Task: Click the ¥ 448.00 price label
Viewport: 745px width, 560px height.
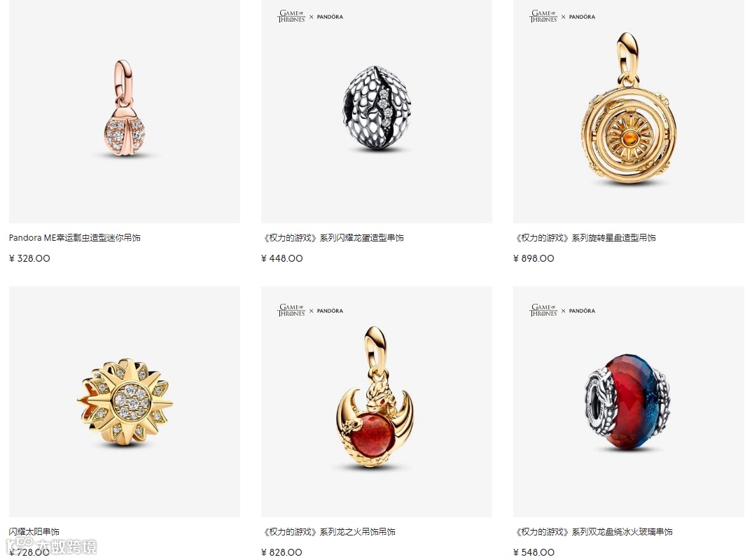Action: pos(281,258)
